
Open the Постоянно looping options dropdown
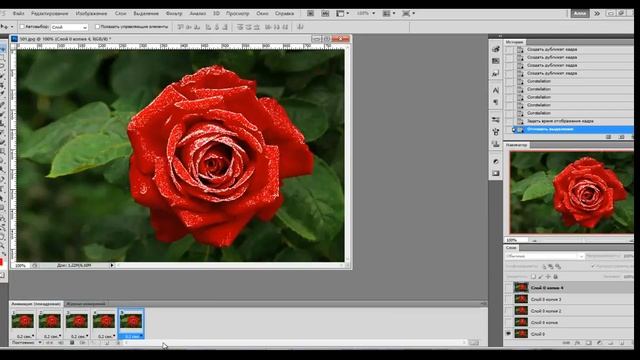pyautogui.click(x=27, y=342)
